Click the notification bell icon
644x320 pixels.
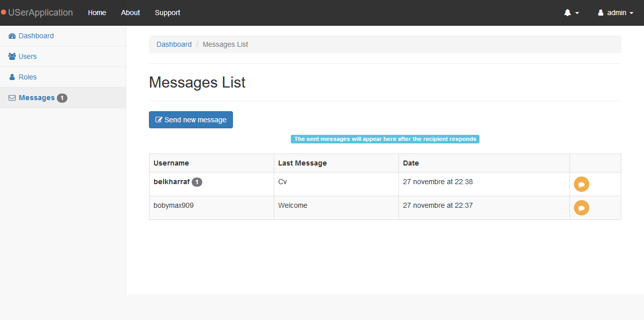pyautogui.click(x=568, y=13)
